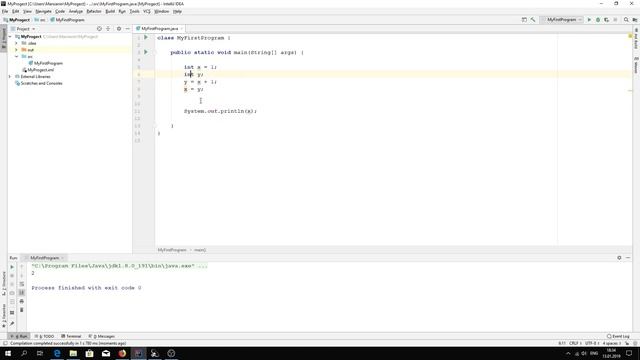Expand External Libraries node
Image resolution: width=640 pixels, height=360 pixels.
pos(10,76)
